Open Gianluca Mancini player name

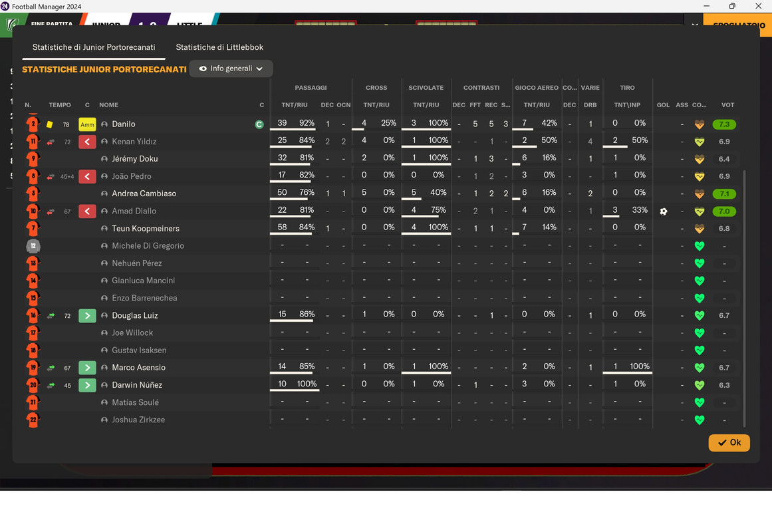click(143, 281)
